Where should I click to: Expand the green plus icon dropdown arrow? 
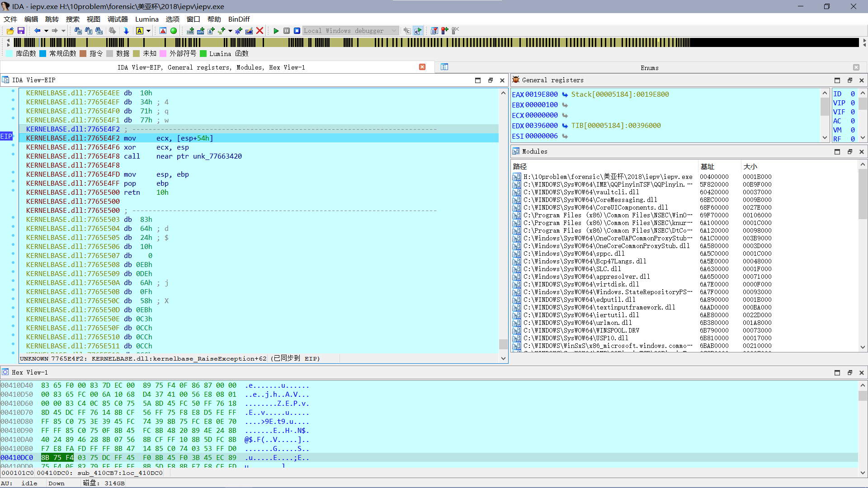click(x=230, y=31)
